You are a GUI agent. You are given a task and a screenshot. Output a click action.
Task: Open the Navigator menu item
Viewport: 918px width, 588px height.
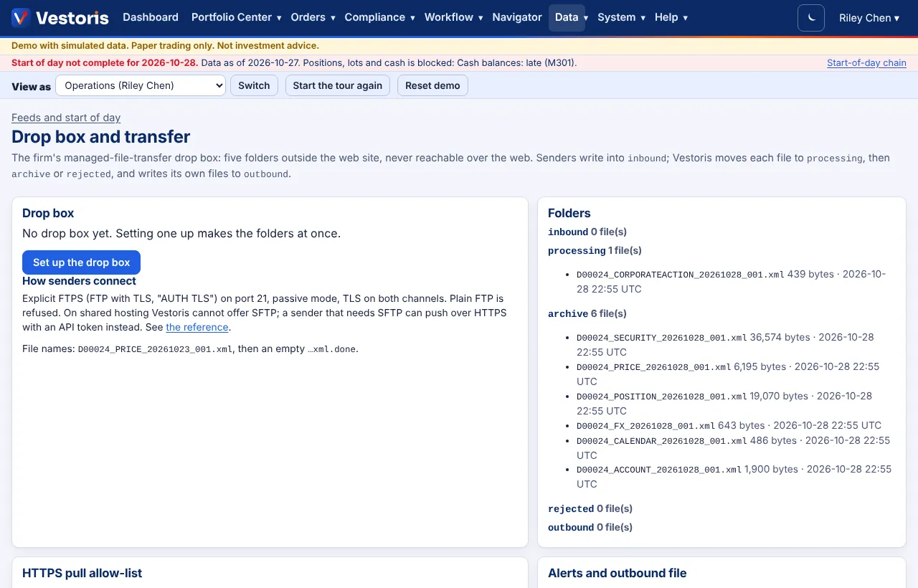517,17
